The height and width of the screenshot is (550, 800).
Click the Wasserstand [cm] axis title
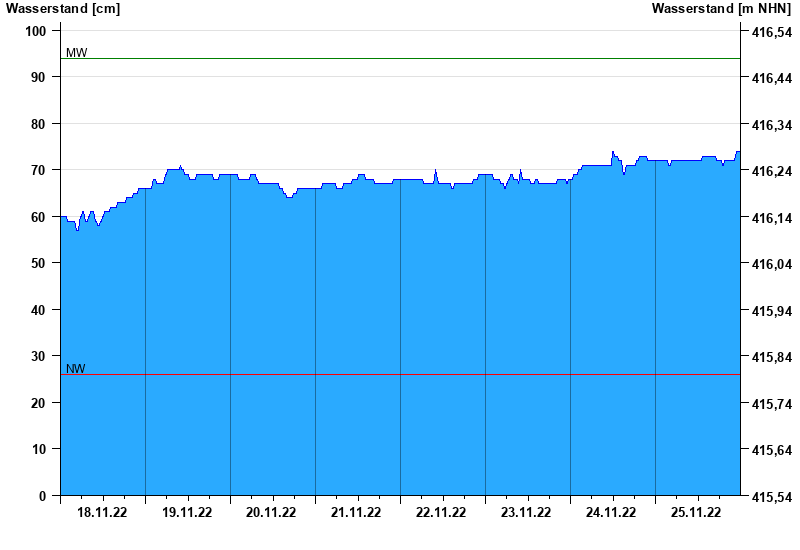63,9
